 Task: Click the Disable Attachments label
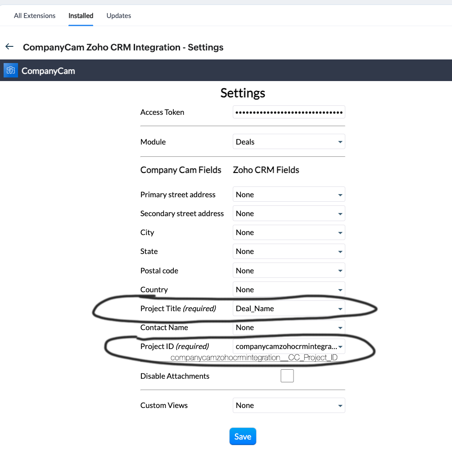(175, 376)
